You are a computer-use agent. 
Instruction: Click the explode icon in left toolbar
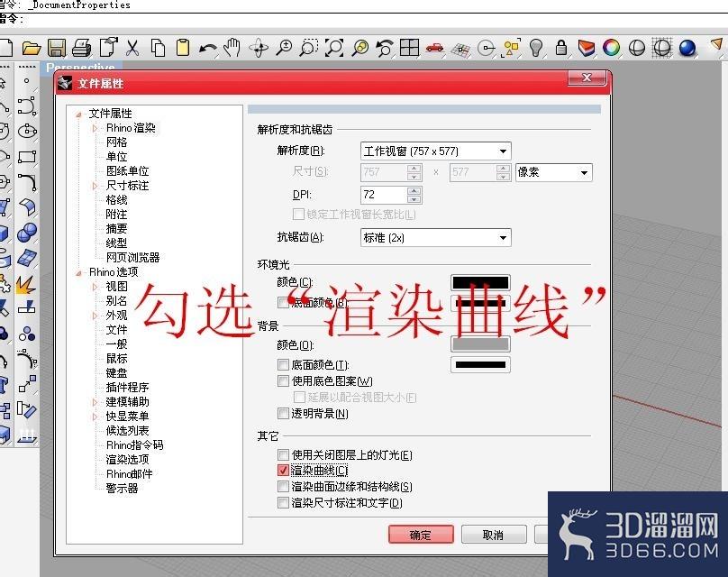click(26, 283)
